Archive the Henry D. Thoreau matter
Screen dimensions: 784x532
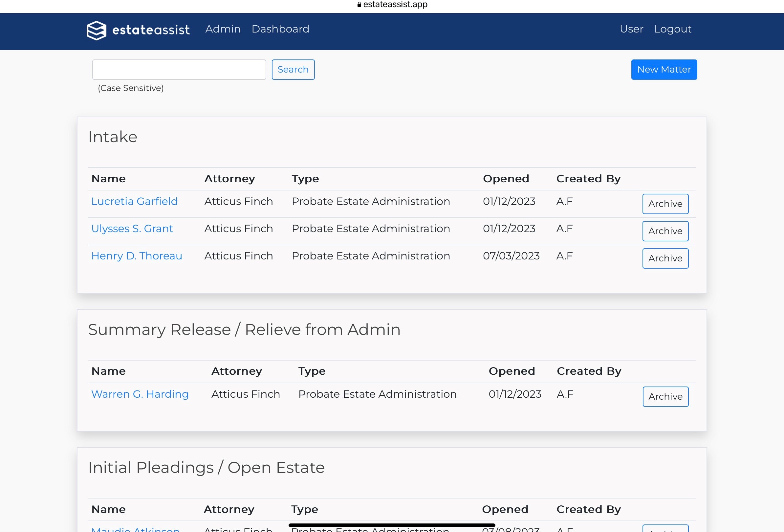click(665, 258)
